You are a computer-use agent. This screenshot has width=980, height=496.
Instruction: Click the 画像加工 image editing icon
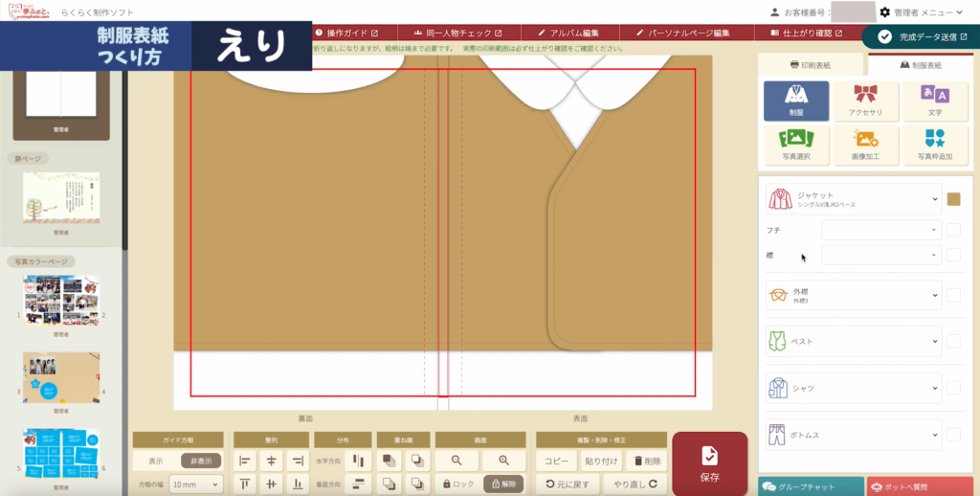pos(865,145)
